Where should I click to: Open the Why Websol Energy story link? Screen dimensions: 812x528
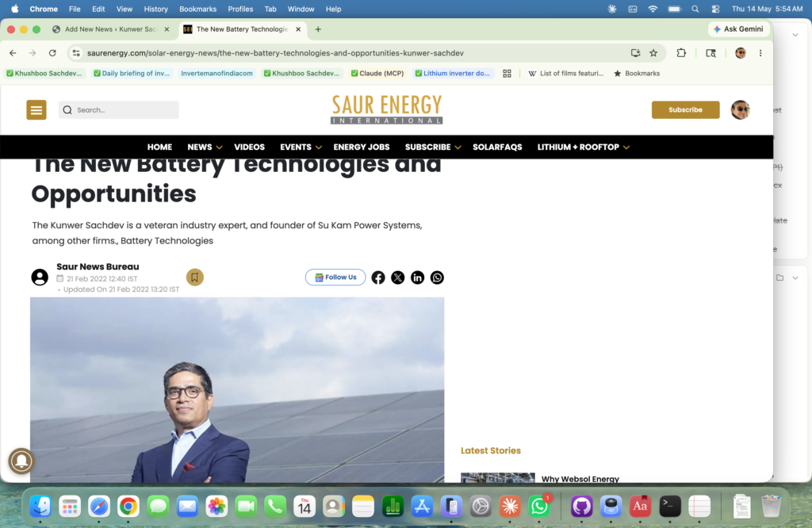pos(580,479)
